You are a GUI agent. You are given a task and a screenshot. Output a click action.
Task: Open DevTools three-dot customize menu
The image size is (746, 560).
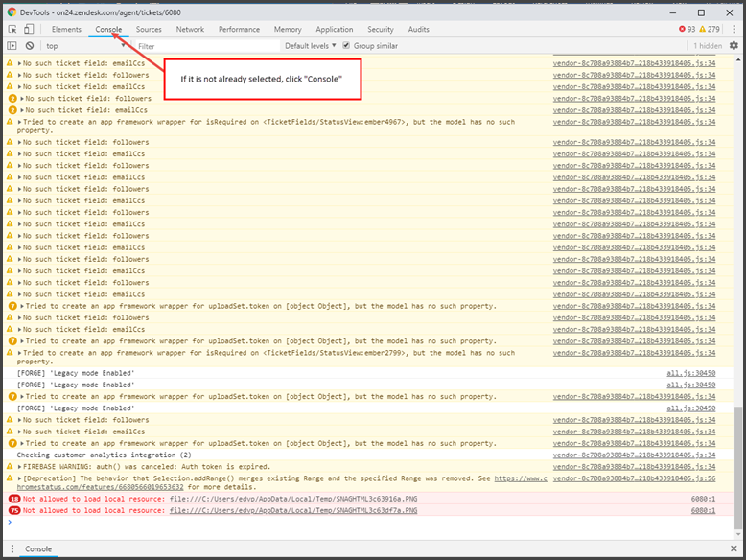tap(734, 30)
